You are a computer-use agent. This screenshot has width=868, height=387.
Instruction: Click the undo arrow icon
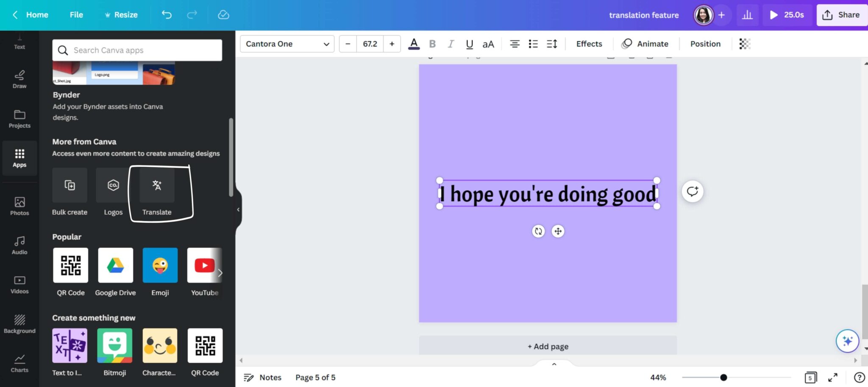pos(167,15)
